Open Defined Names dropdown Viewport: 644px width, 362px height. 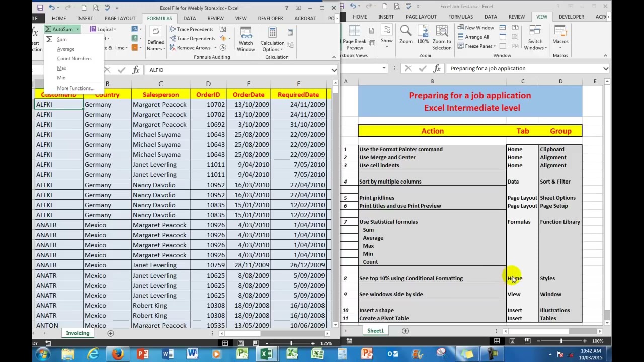pyautogui.click(x=155, y=39)
